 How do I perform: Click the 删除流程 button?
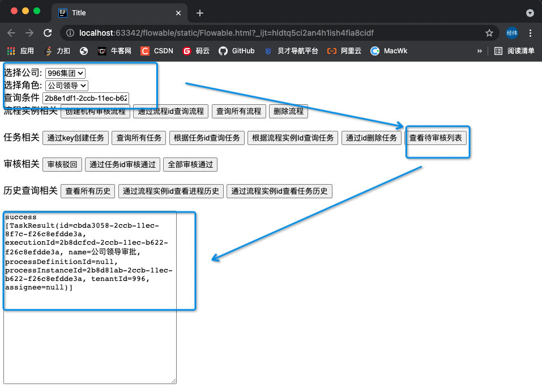[288, 111]
